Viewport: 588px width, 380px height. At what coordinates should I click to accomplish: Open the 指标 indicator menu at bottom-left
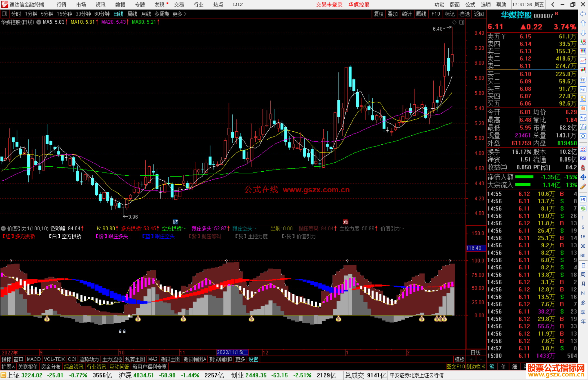[6, 359]
